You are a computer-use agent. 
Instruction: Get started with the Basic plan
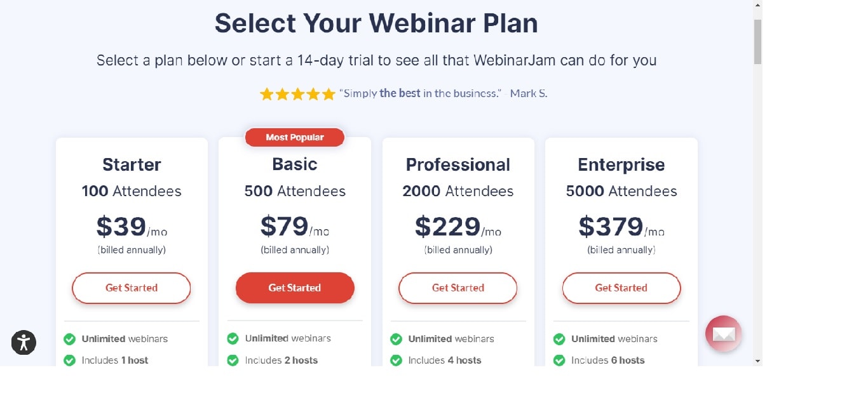click(x=295, y=288)
